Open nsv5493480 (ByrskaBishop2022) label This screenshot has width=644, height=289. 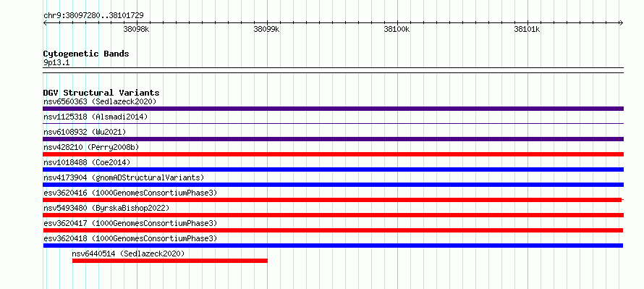(x=106, y=208)
